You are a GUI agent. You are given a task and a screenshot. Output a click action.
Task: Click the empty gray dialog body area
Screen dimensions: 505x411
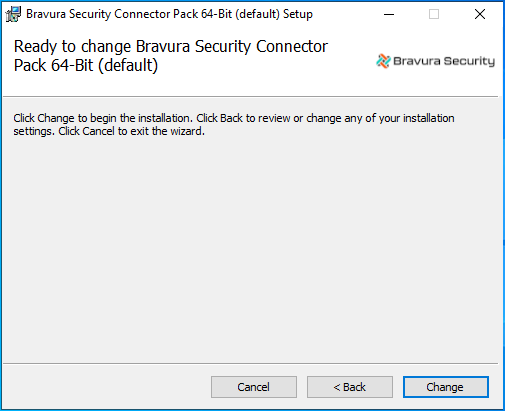252,247
